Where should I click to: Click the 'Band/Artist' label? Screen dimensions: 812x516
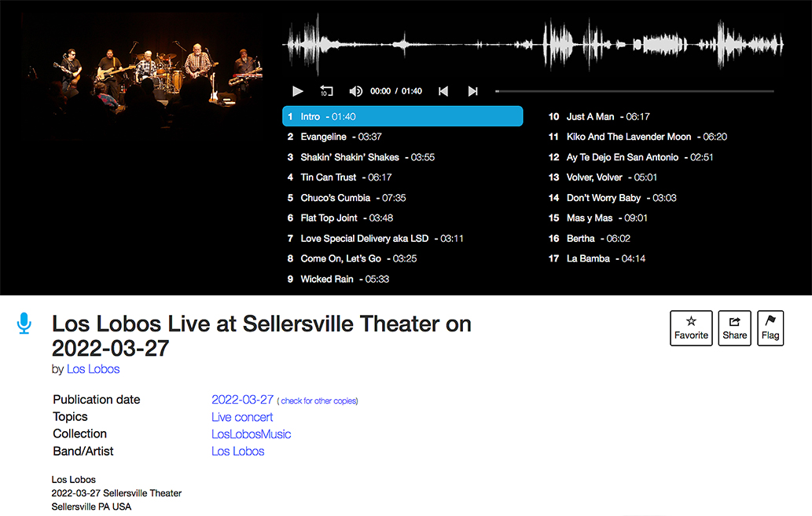tap(83, 452)
